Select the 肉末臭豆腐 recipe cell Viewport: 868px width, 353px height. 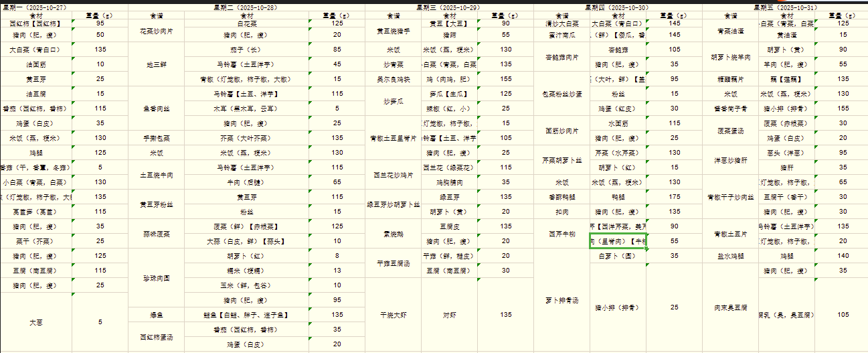click(x=730, y=307)
